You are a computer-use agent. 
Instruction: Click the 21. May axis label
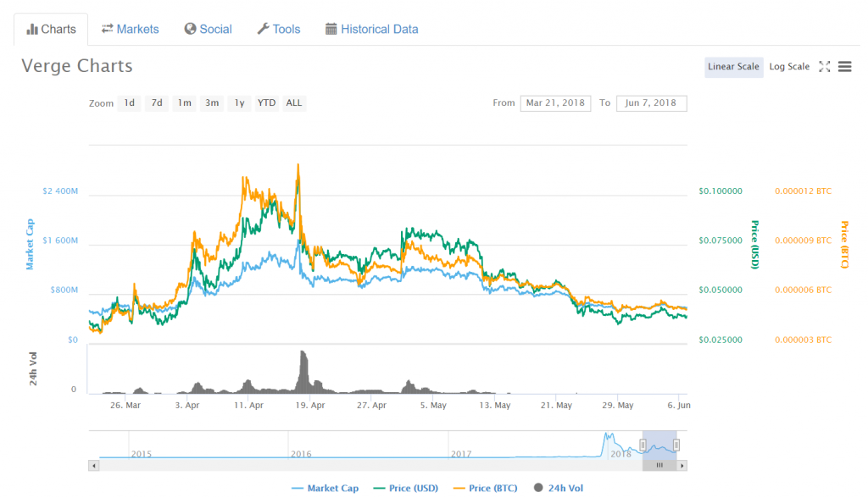pos(556,405)
